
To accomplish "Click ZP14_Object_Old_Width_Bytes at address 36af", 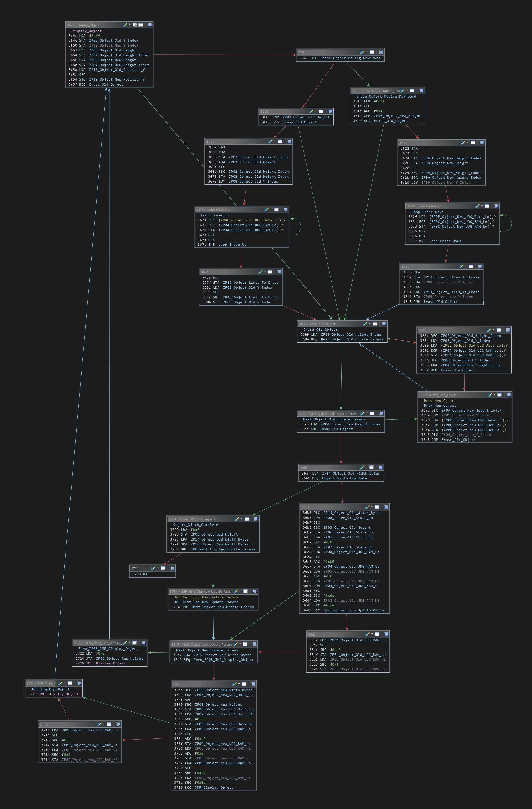I will point(351,473).
